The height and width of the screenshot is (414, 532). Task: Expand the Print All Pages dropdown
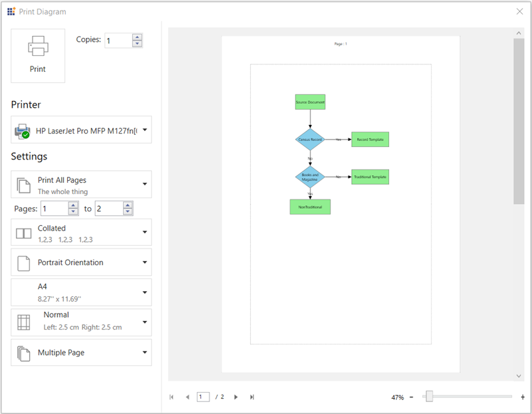[x=144, y=184]
